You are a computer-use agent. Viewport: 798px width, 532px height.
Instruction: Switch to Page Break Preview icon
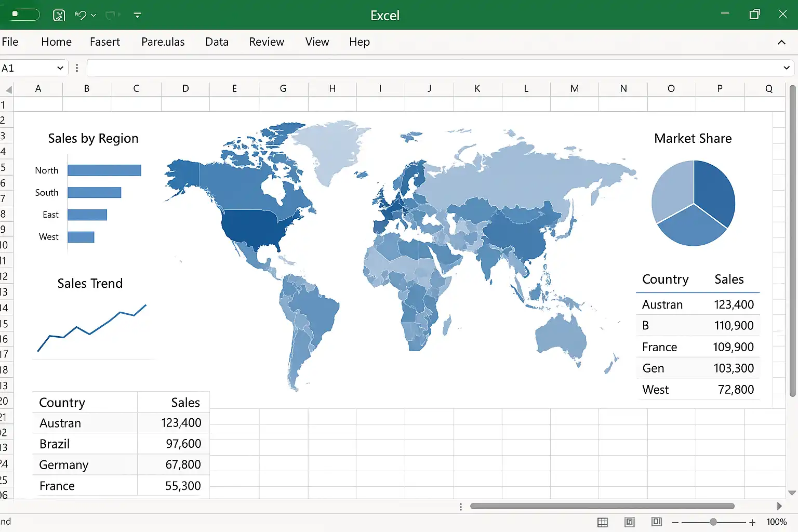pyautogui.click(x=657, y=522)
